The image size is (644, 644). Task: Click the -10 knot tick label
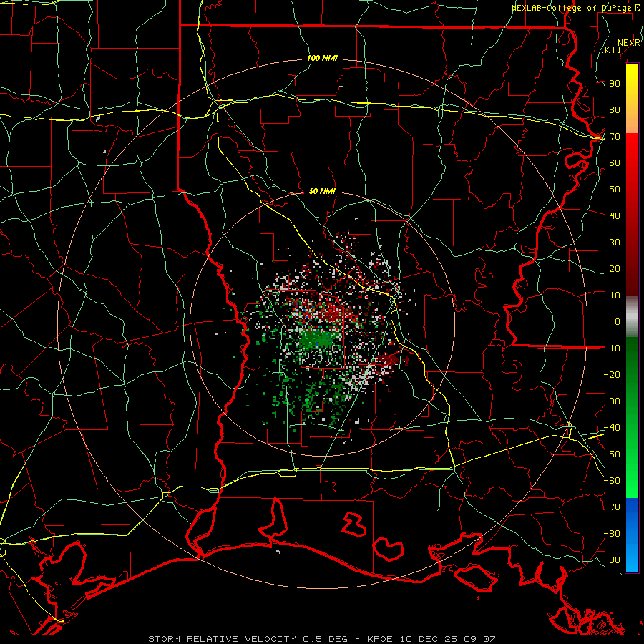(612, 348)
